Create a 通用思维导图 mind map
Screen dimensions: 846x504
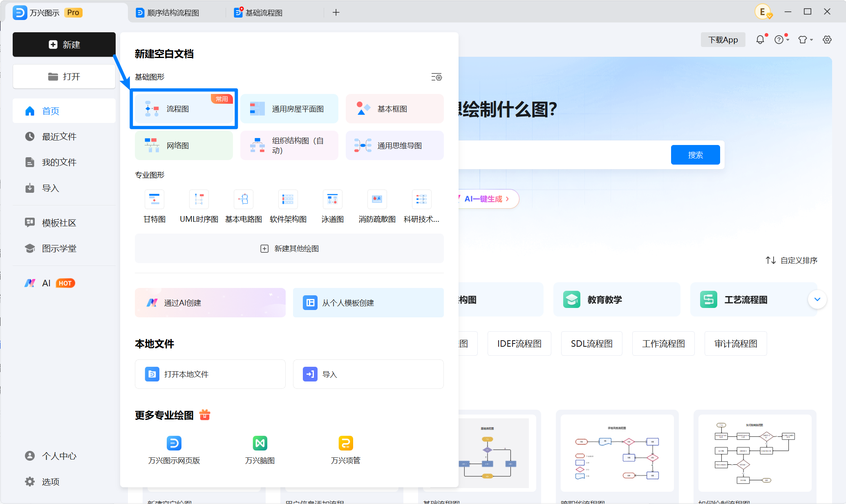[x=395, y=145]
